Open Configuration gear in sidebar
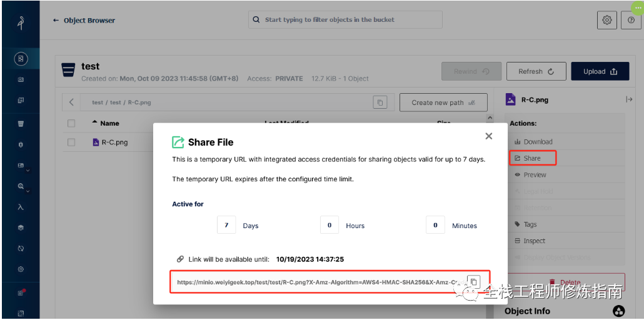 click(21, 269)
